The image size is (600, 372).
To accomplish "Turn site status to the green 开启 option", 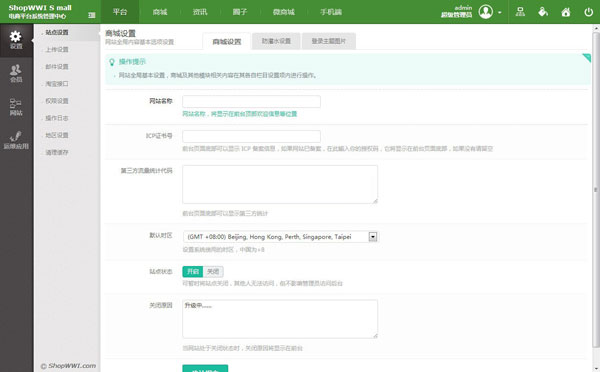I will [x=192, y=271].
